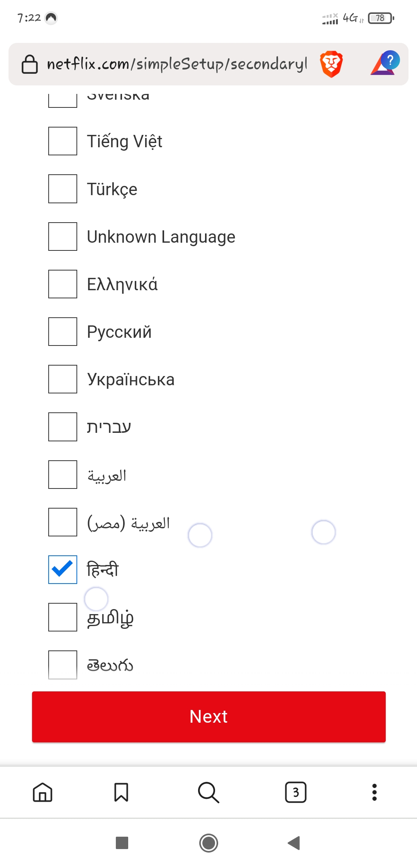The height and width of the screenshot is (868, 417).
Task: Tap the netflix.com address bar
Action: (176, 64)
